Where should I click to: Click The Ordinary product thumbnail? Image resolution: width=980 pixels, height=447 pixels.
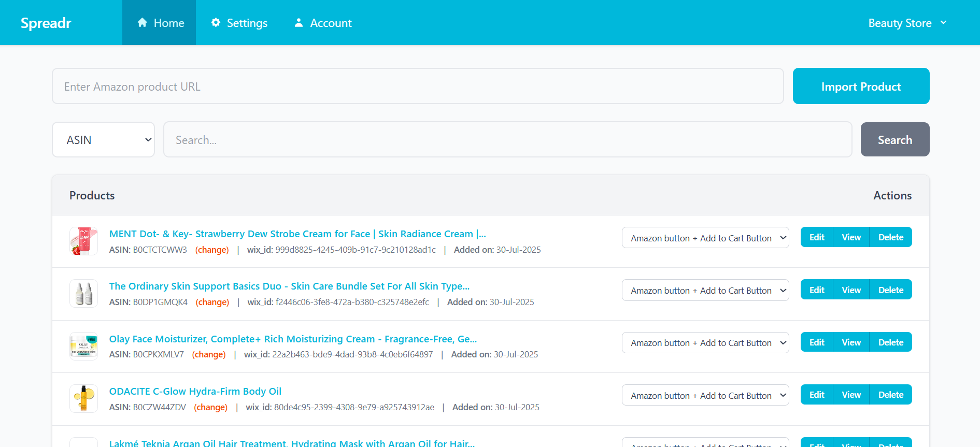click(83, 294)
